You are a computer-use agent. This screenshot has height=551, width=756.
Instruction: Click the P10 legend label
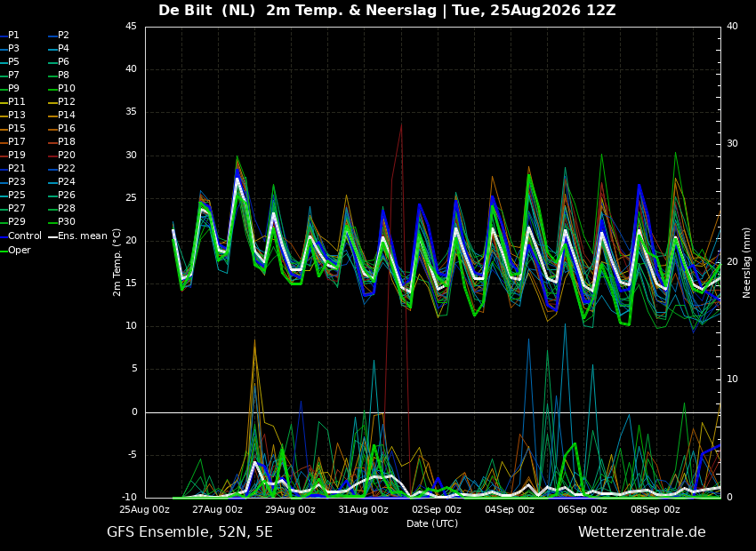[x=67, y=88]
